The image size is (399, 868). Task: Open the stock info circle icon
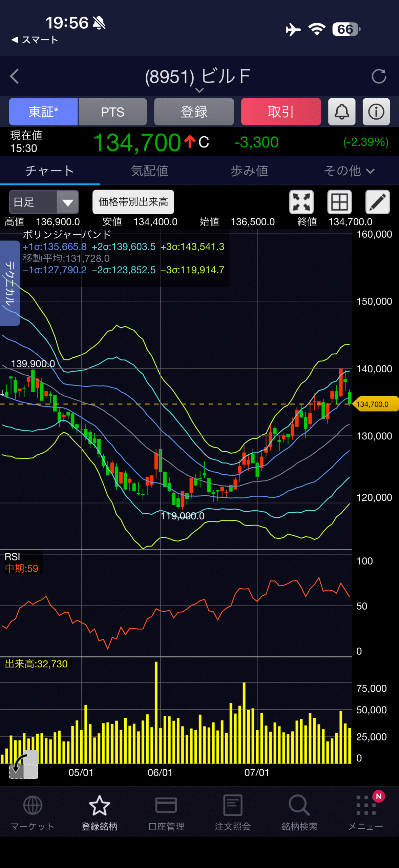(376, 112)
